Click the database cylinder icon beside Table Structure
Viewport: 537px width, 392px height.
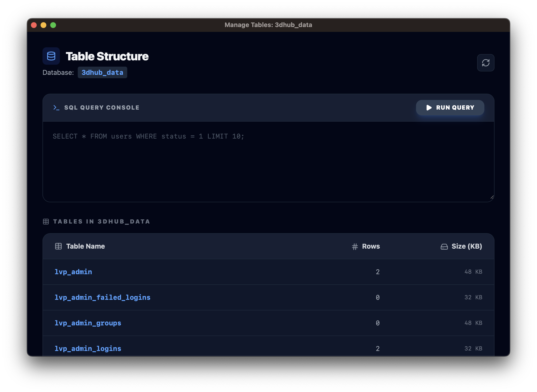51,56
